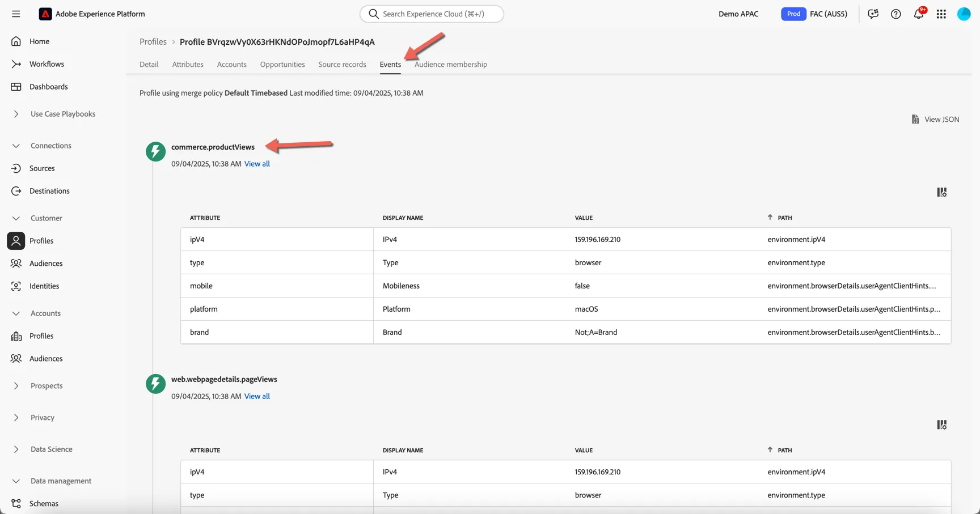Open the Help question mark icon

tap(895, 14)
